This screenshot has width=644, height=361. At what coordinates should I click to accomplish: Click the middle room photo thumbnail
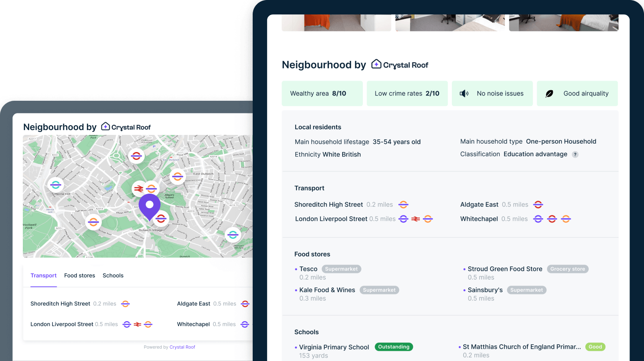coord(450,23)
